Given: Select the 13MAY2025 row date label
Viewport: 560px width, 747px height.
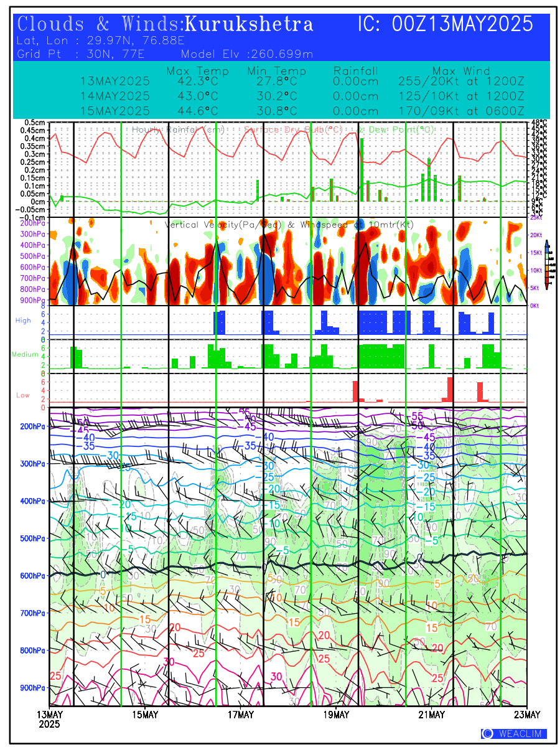Looking at the screenshot, I should (115, 81).
